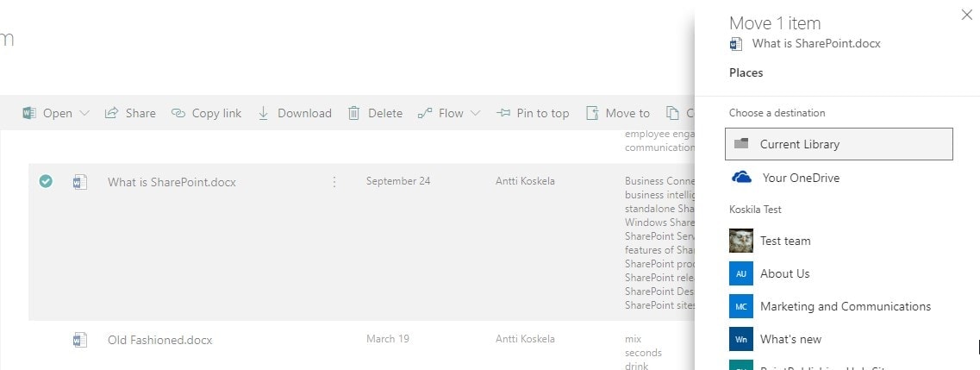Image resolution: width=980 pixels, height=370 pixels.
Task: Choose Marketing and Communications as destination
Action: click(x=845, y=306)
